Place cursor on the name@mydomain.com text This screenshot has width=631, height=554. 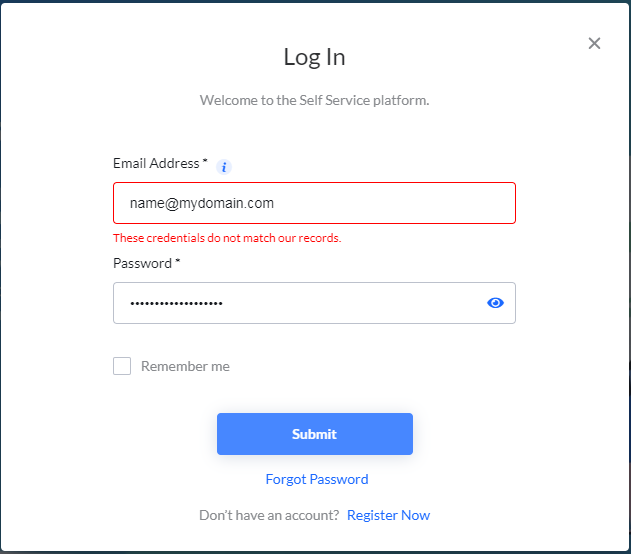point(201,203)
